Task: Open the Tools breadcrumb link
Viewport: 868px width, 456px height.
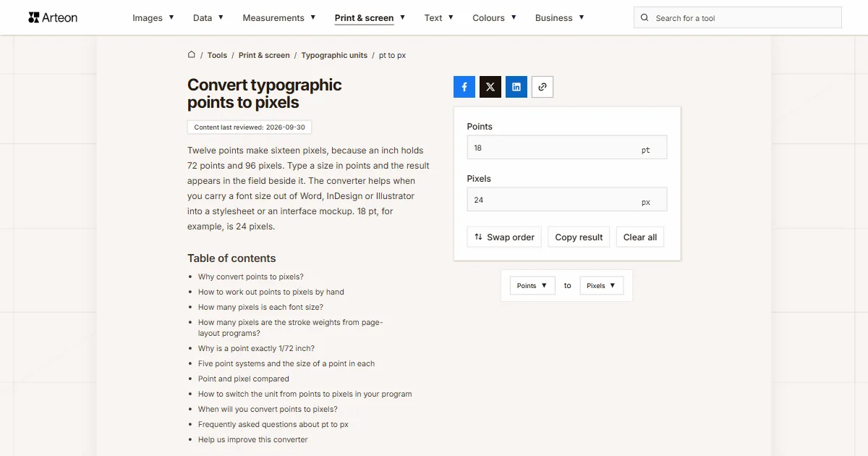Action: (217, 55)
